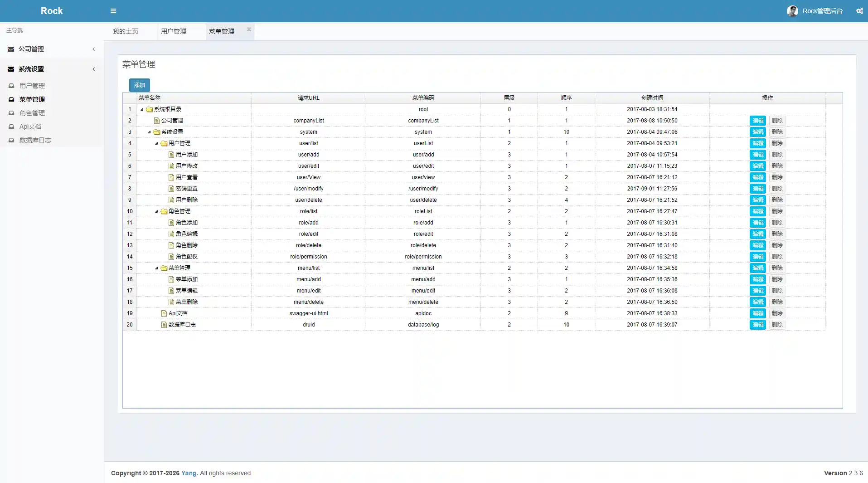Collapse the 菜单管理 tree node arrow
This screenshot has width=868, height=483.
point(156,268)
